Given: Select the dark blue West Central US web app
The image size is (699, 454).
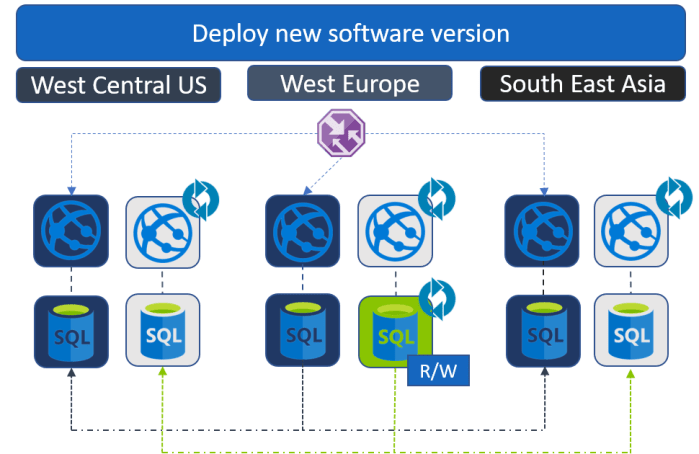Looking at the screenshot, I should [70, 231].
